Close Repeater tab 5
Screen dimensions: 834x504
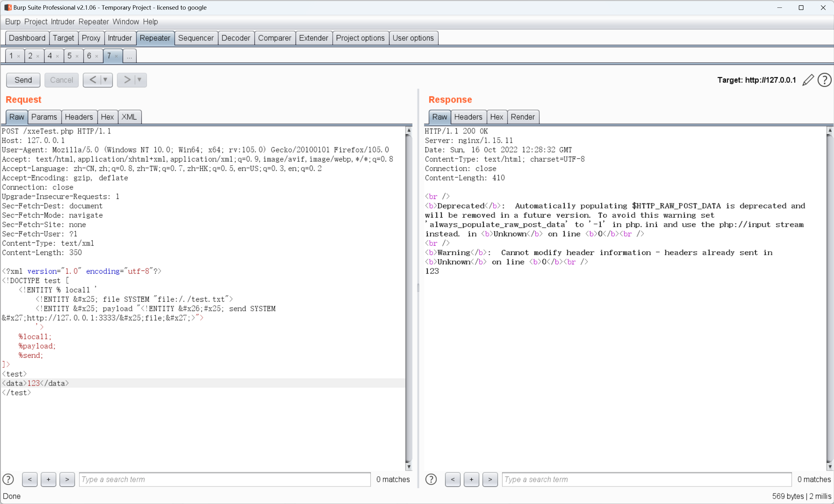coord(77,56)
